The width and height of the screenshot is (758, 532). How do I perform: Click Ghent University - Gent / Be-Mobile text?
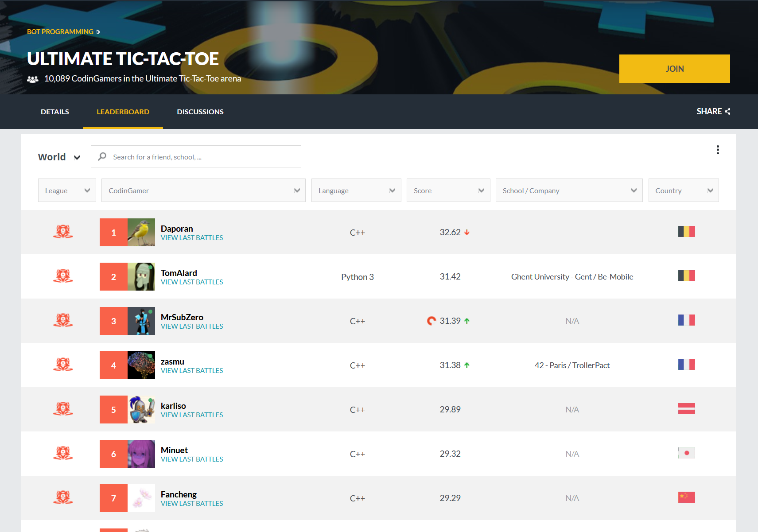pyautogui.click(x=572, y=276)
